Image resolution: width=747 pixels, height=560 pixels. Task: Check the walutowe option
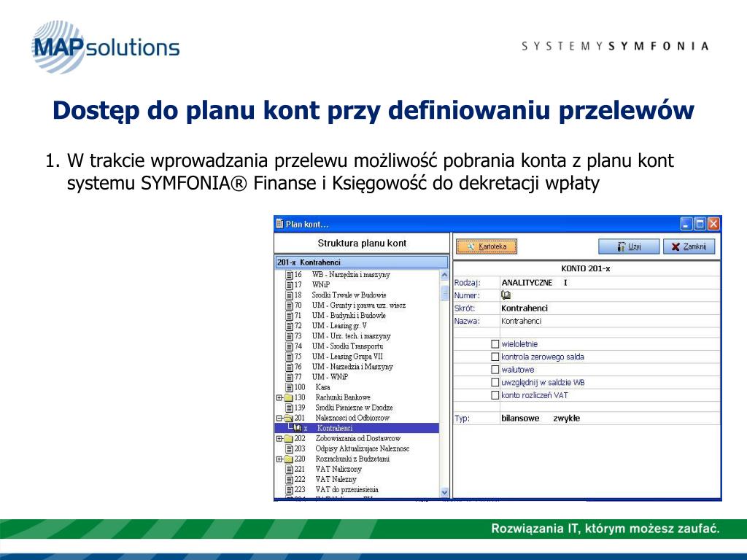click(x=495, y=370)
